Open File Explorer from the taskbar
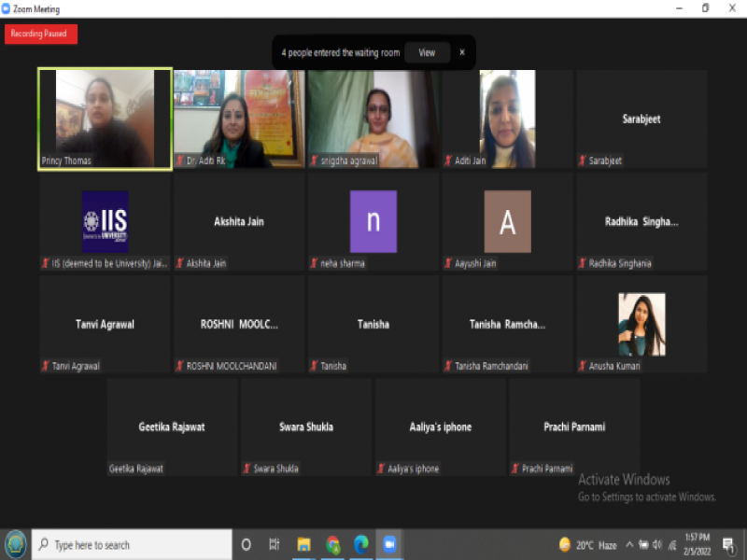Viewport: 747px width, 560px height. [303, 545]
